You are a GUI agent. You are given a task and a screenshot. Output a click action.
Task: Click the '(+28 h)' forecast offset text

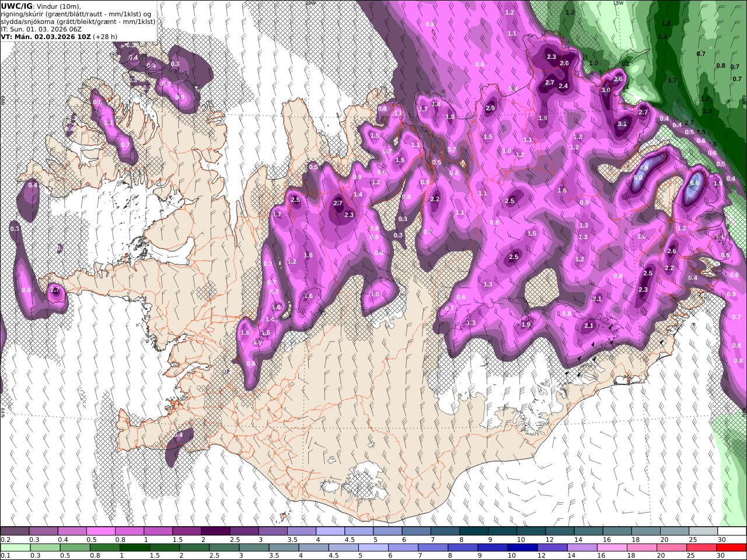(105, 36)
